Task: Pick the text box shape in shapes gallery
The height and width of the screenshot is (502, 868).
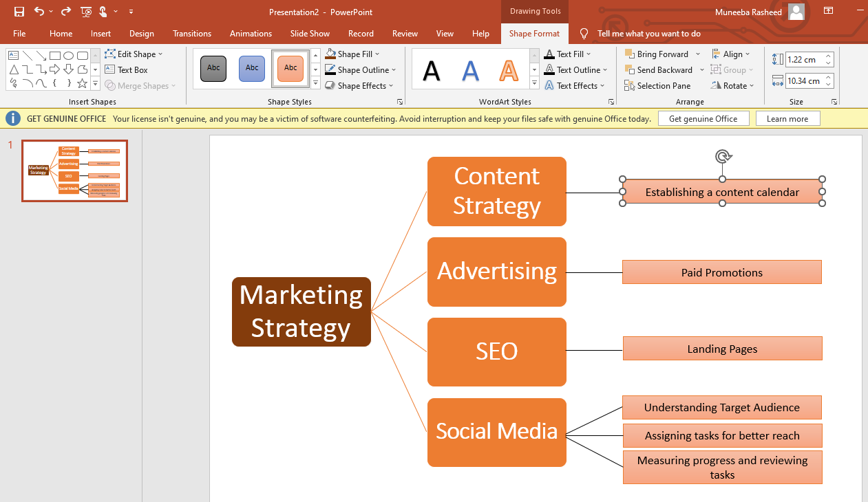Action: tap(14, 56)
